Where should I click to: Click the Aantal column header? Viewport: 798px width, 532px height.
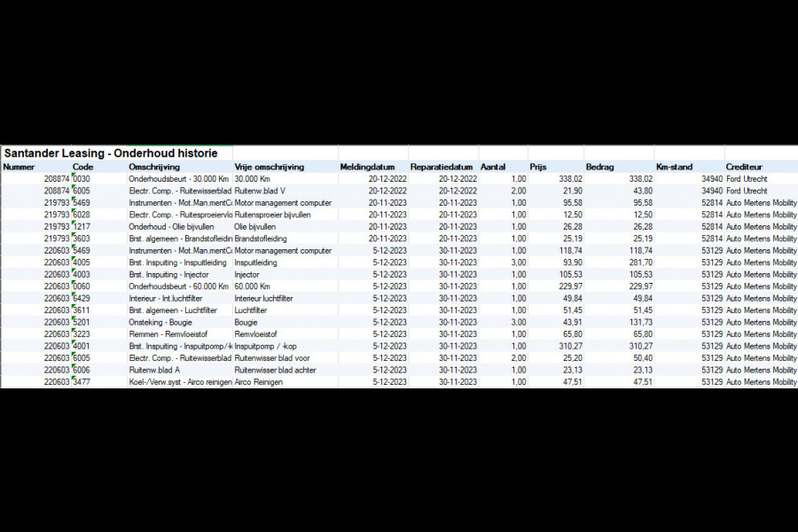tap(492, 167)
